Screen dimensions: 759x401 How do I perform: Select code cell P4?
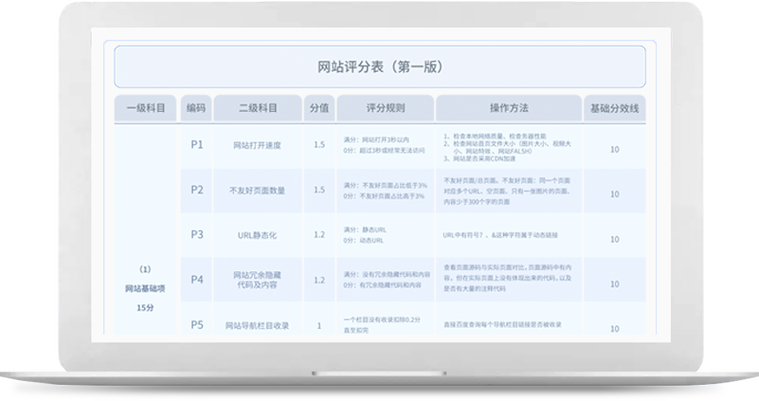(197, 280)
